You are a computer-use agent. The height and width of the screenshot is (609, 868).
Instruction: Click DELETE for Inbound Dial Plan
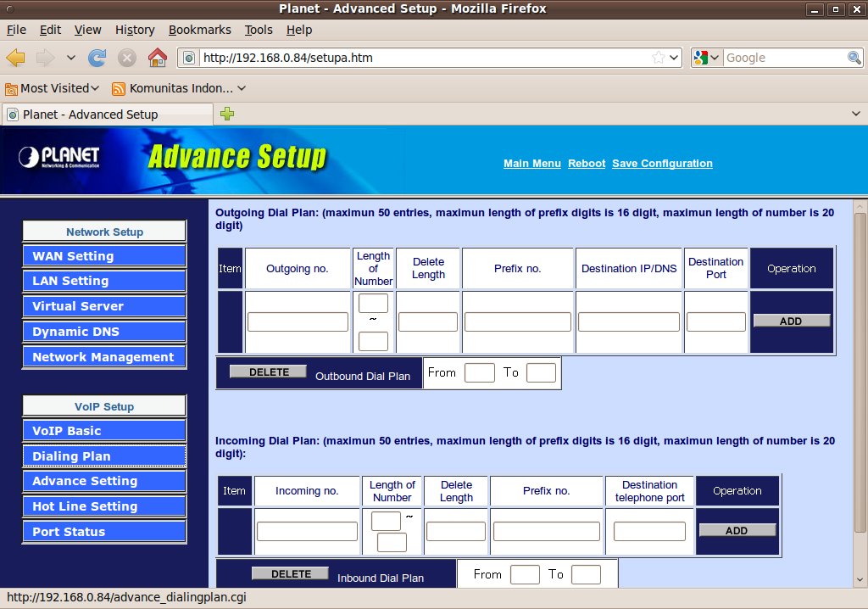coord(290,573)
